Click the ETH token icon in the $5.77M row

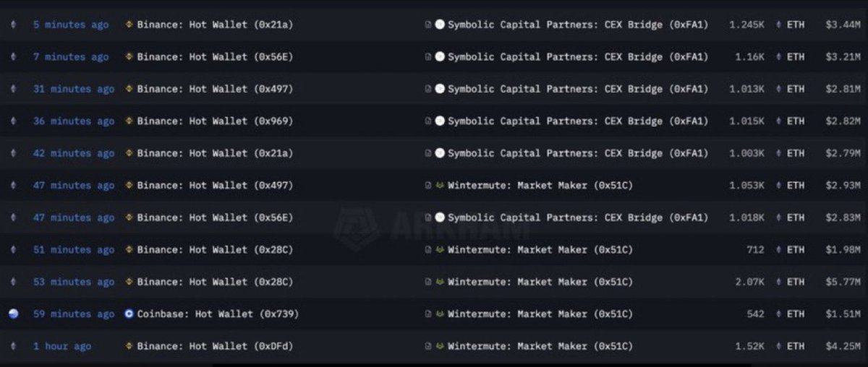tap(778, 282)
